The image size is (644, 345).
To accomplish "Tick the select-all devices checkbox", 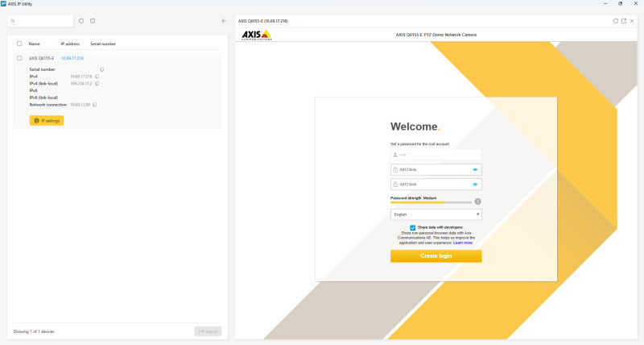I will coord(19,44).
